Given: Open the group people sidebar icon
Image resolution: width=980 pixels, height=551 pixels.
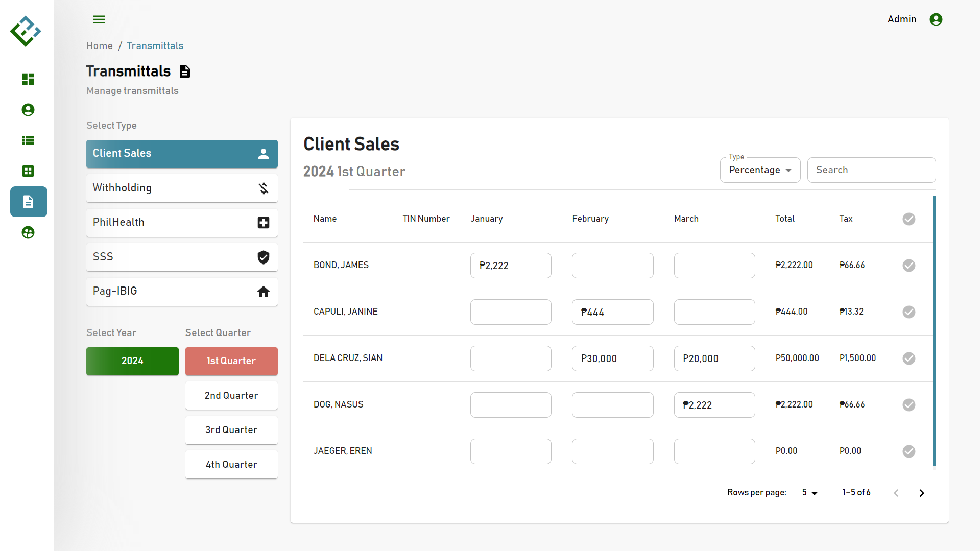Looking at the screenshot, I should click(28, 233).
